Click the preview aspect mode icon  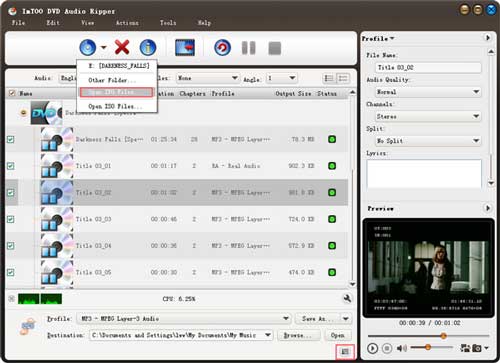click(x=465, y=348)
